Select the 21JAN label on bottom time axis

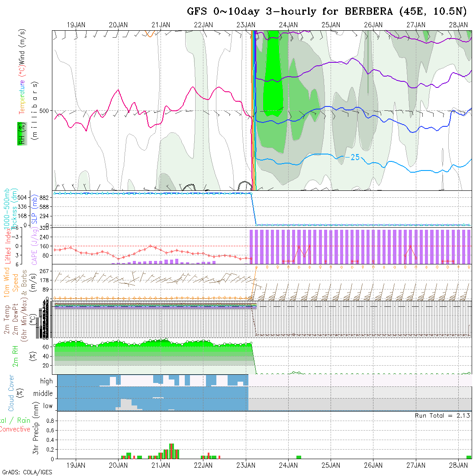click(x=161, y=465)
